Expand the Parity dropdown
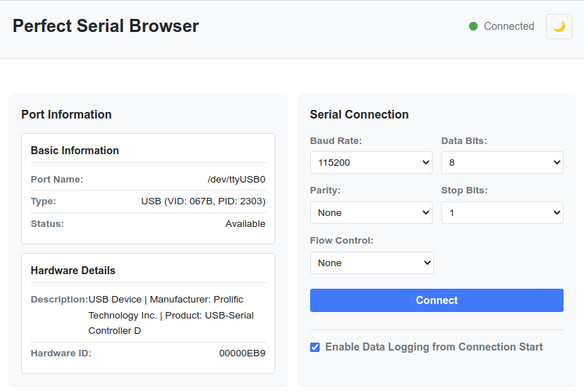This screenshot has width=584, height=392. point(371,213)
